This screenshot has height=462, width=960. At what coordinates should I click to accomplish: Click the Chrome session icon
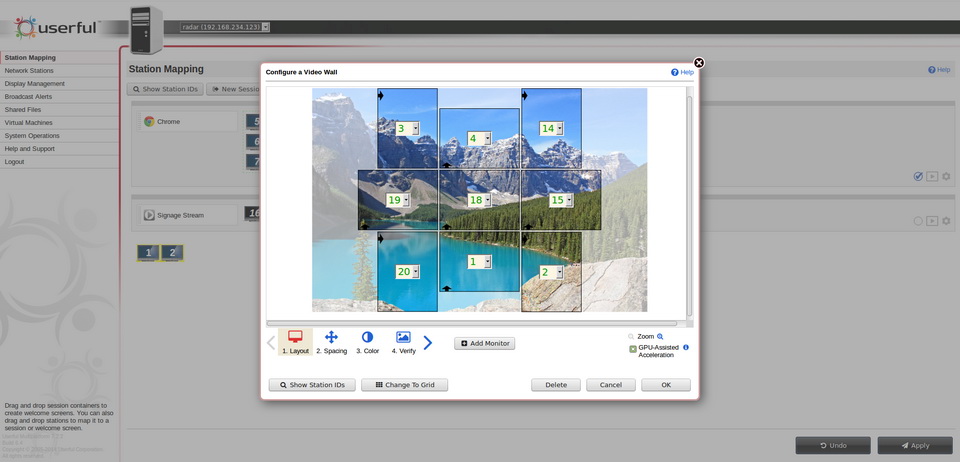coord(149,121)
